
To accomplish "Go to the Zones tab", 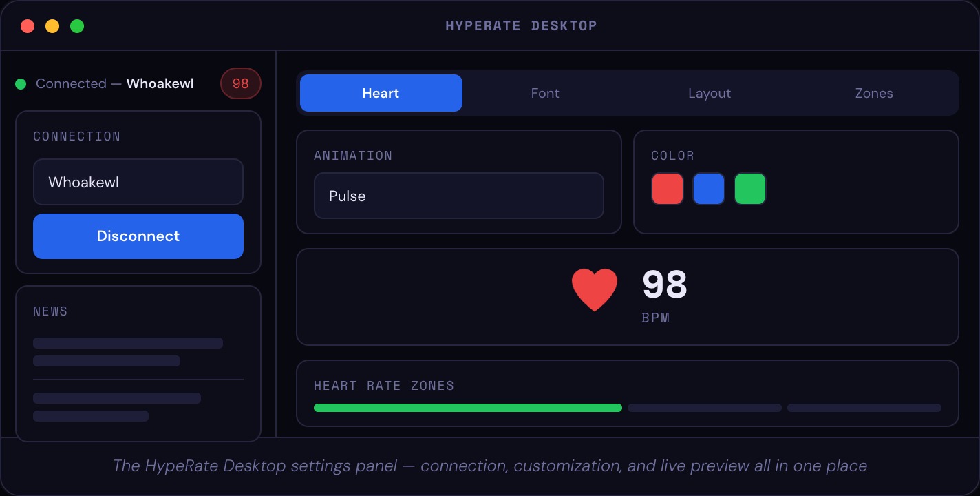I will (873, 93).
